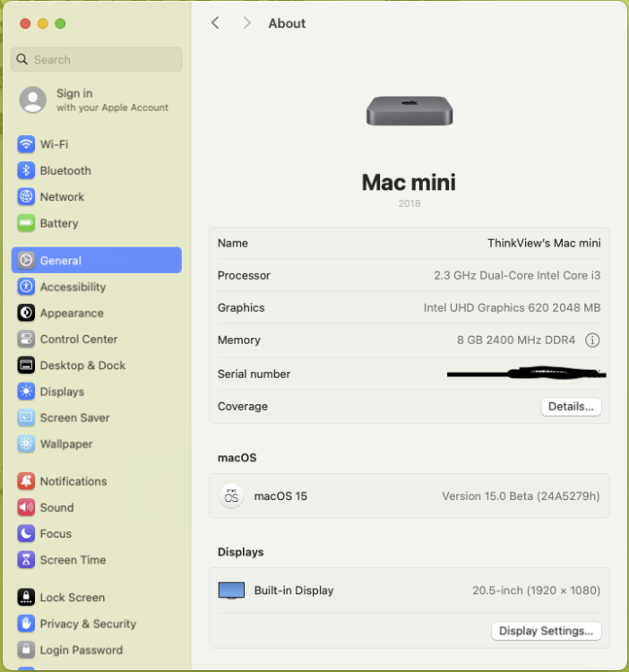Screen dimensions: 629x672
Task: Open the Privacy & Security hand icon
Action: pos(26,624)
